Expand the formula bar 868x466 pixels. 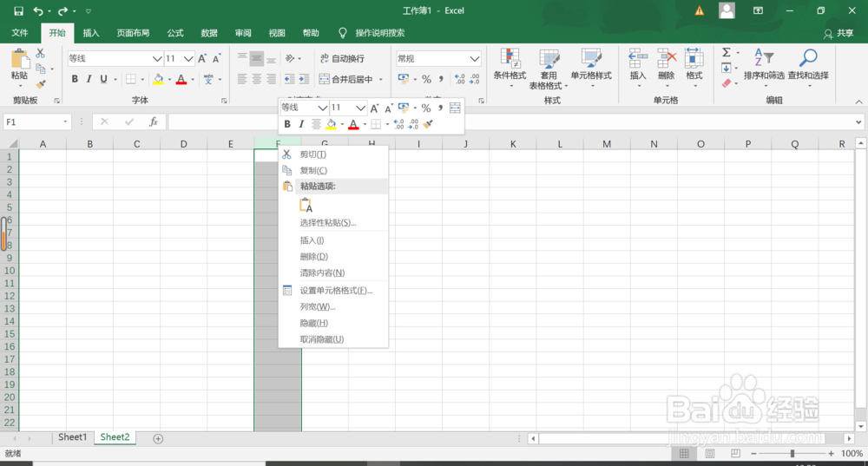point(858,121)
